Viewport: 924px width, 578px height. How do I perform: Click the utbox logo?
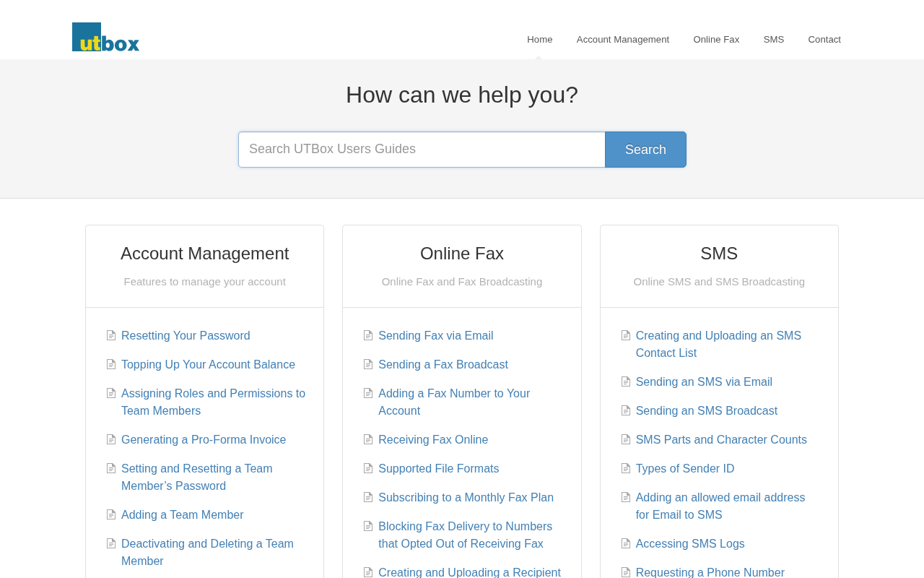[x=105, y=37]
